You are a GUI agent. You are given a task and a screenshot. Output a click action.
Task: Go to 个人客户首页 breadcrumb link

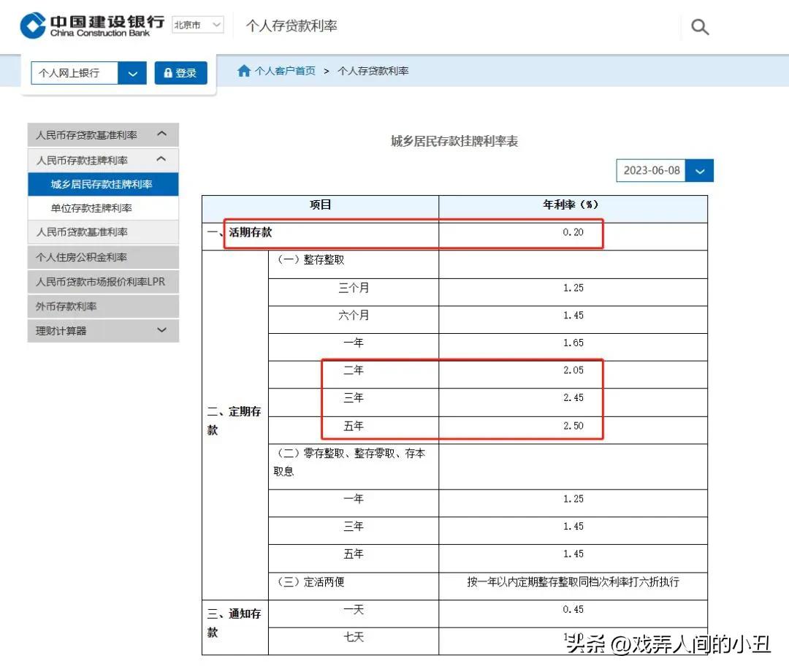tap(284, 71)
